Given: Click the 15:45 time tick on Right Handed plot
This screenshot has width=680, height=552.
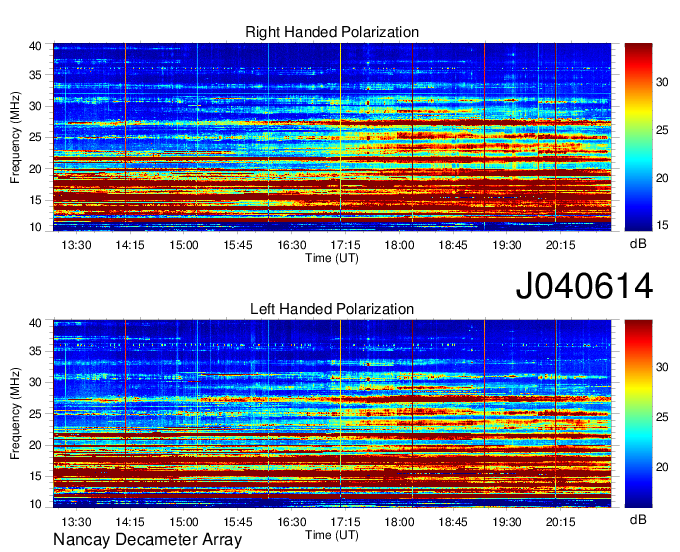Looking at the screenshot, I should click(x=238, y=245).
